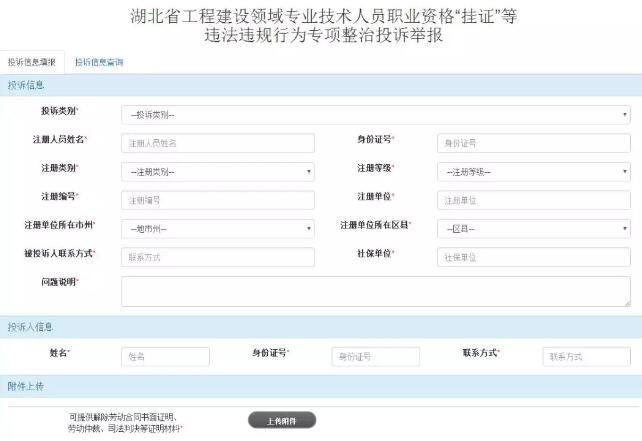Focus the respondent's 身份证号 field in 投诉信息
The image size is (642, 441).
tap(533, 144)
